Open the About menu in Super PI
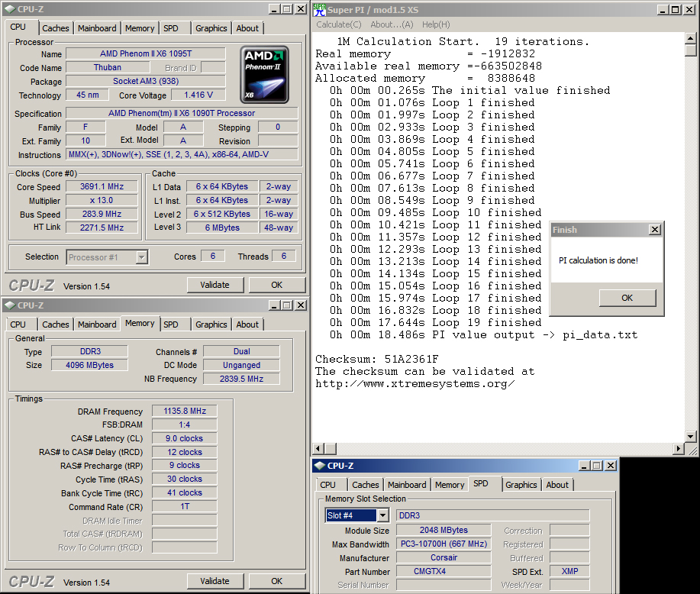The height and width of the screenshot is (594, 700). point(392,24)
